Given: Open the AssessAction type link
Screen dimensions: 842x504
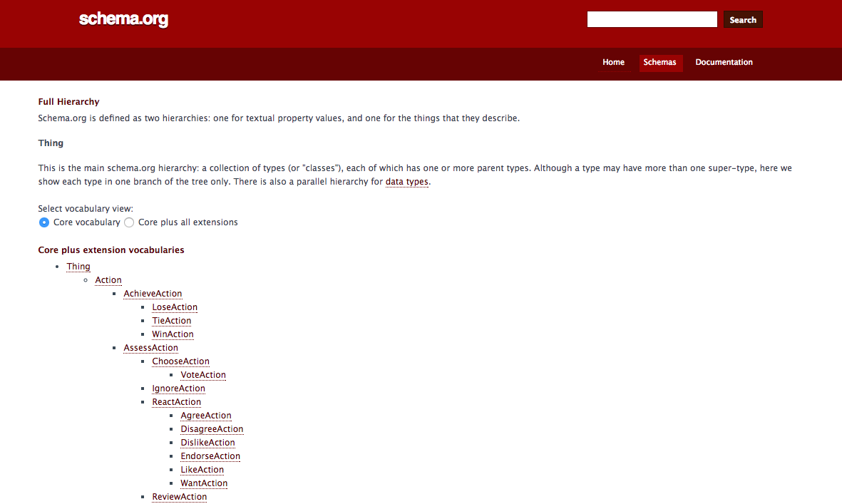Looking at the screenshot, I should point(151,348).
